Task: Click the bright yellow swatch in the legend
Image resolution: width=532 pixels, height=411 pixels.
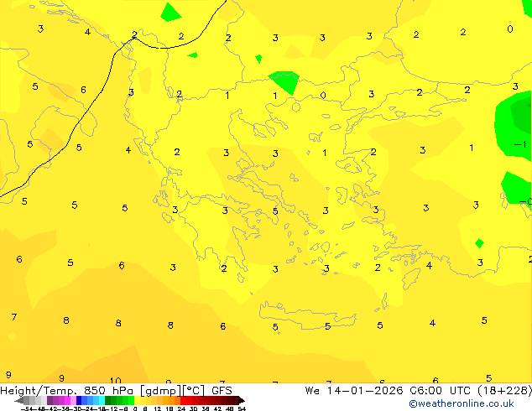Action: coord(137,400)
